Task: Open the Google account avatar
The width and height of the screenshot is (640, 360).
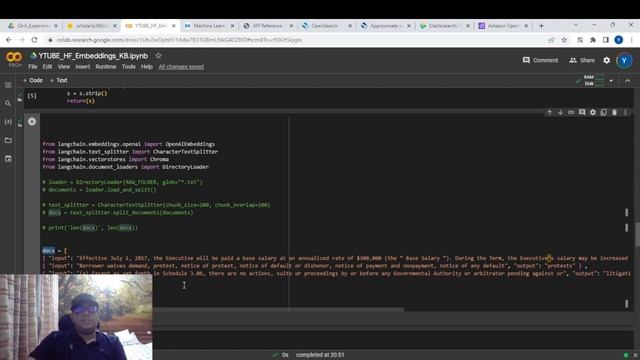Action: click(624, 60)
